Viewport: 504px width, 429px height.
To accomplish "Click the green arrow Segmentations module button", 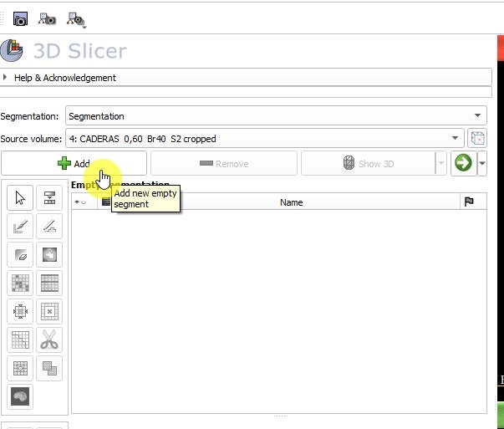I will click(463, 163).
